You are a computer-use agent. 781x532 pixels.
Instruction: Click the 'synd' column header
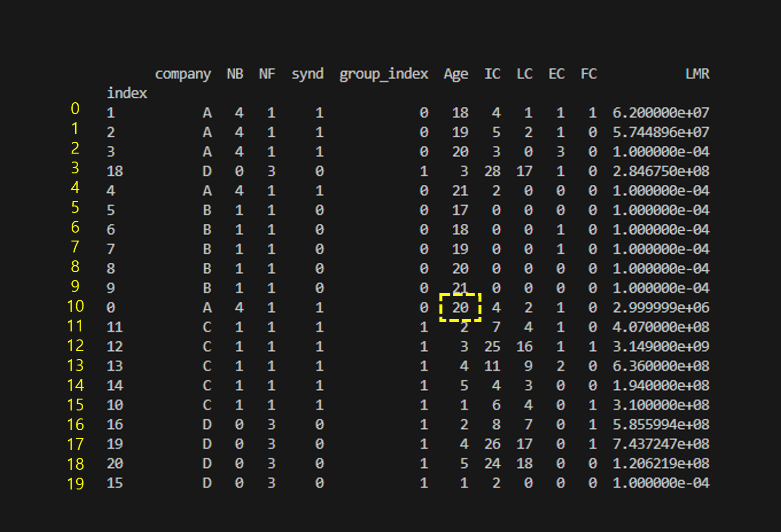pyautogui.click(x=307, y=74)
